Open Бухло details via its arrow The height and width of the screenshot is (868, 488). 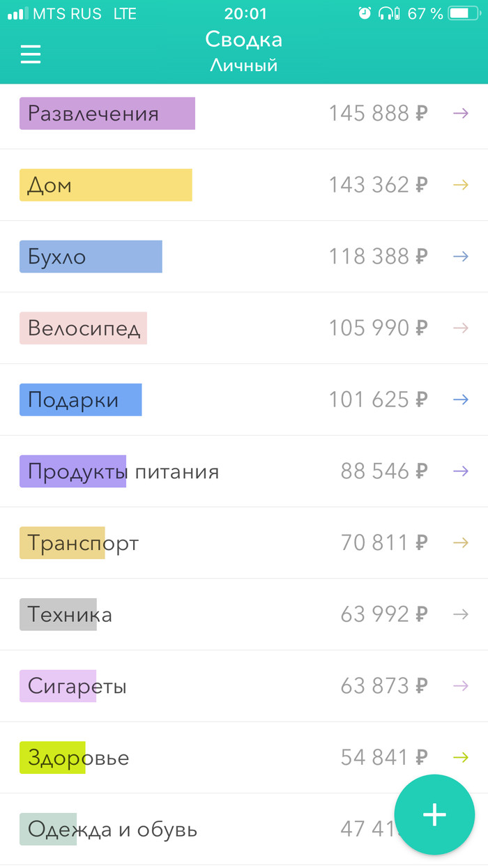coord(460,257)
